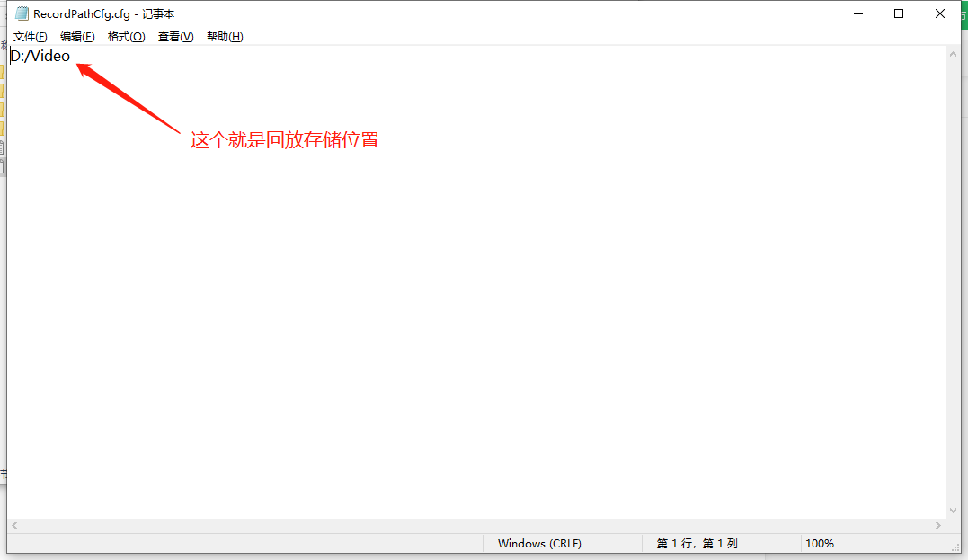Viewport: 968px width, 560px height.
Task: Click the Notepad icon in the title bar
Action: [22, 13]
